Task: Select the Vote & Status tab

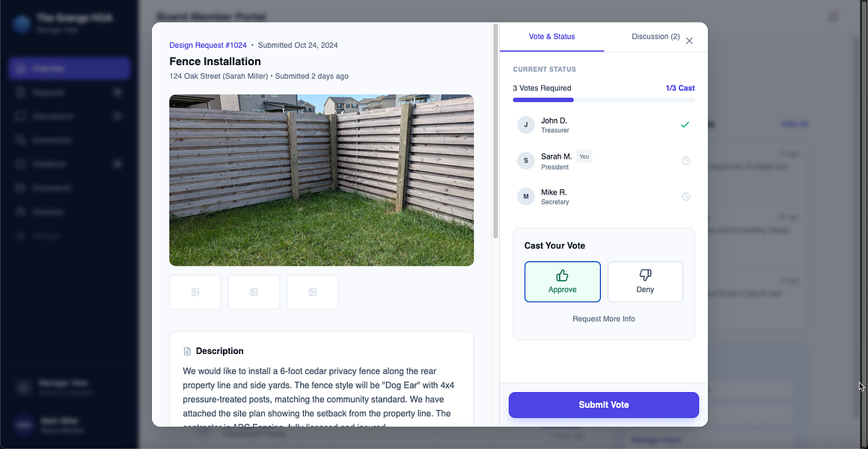Action: coord(552,37)
